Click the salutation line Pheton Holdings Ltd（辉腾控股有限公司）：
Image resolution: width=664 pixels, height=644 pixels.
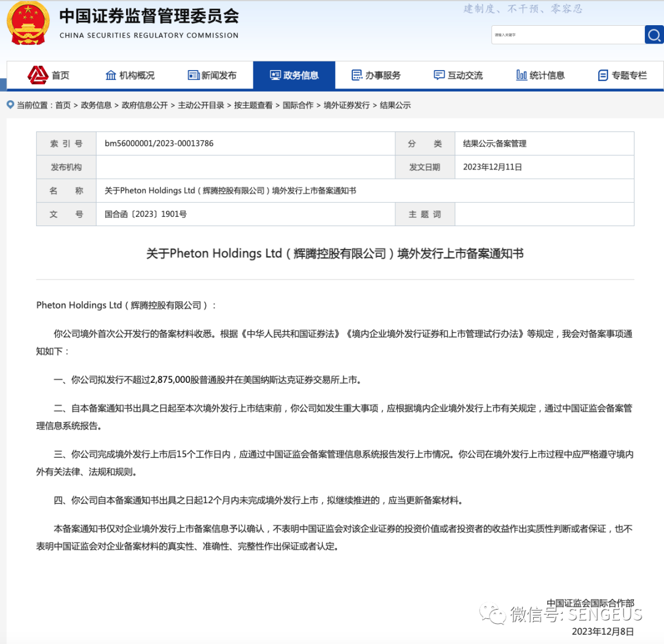tap(126, 305)
